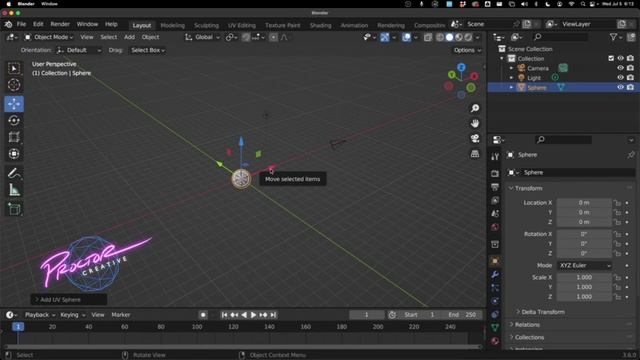
Task: Hide the Collection in viewport
Action: (620, 58)
